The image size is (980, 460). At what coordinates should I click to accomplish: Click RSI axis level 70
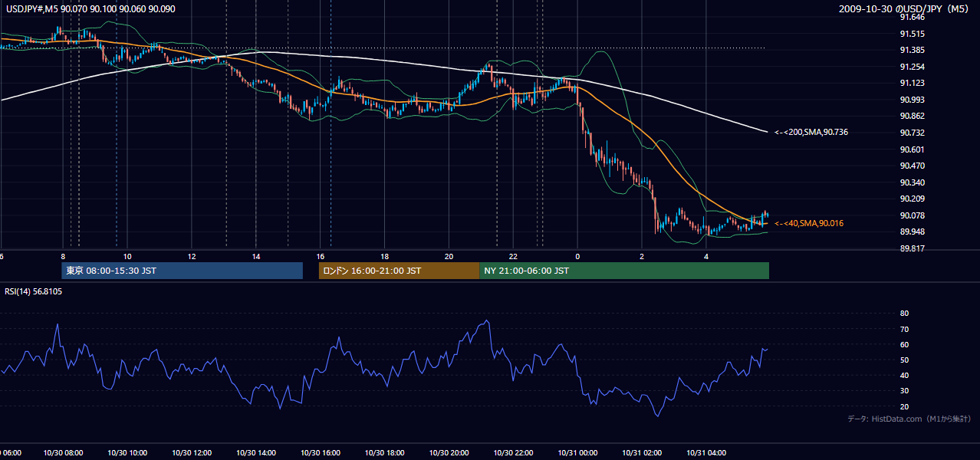coord(904,329)
